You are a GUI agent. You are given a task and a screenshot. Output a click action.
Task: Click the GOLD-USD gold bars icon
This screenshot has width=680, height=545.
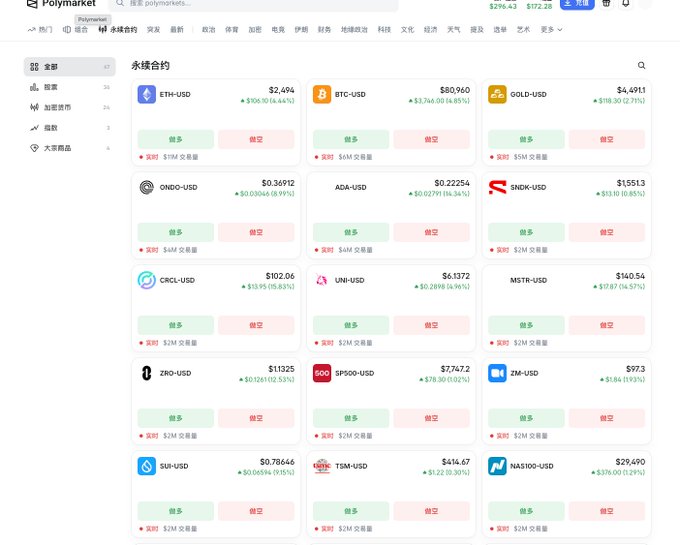pos(497,94)
